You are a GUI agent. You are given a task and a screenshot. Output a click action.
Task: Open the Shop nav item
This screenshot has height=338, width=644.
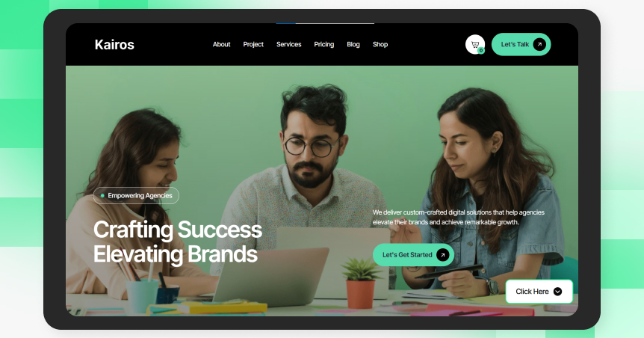(380, 44)
